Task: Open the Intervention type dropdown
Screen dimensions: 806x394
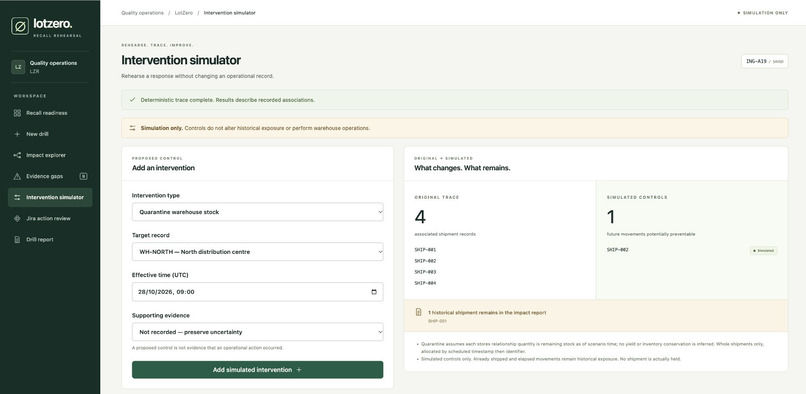Action: pyautogui.click(x=258, y=212)
